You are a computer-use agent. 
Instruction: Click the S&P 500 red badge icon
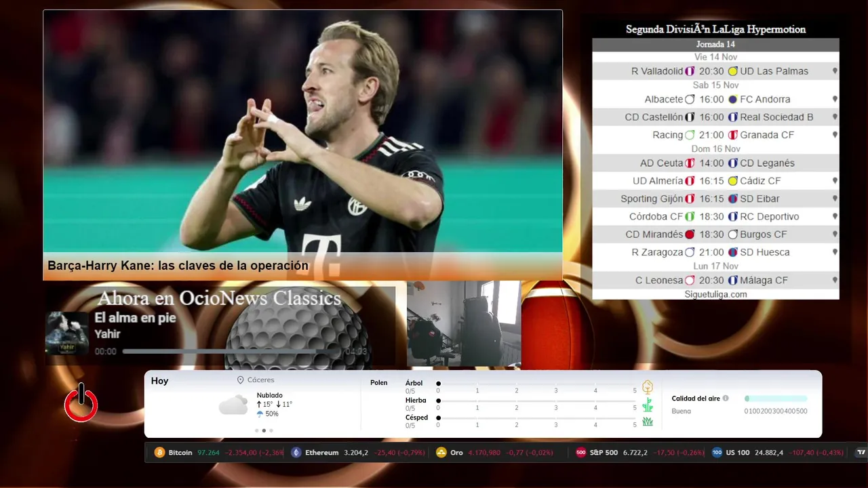coord(581,453)
